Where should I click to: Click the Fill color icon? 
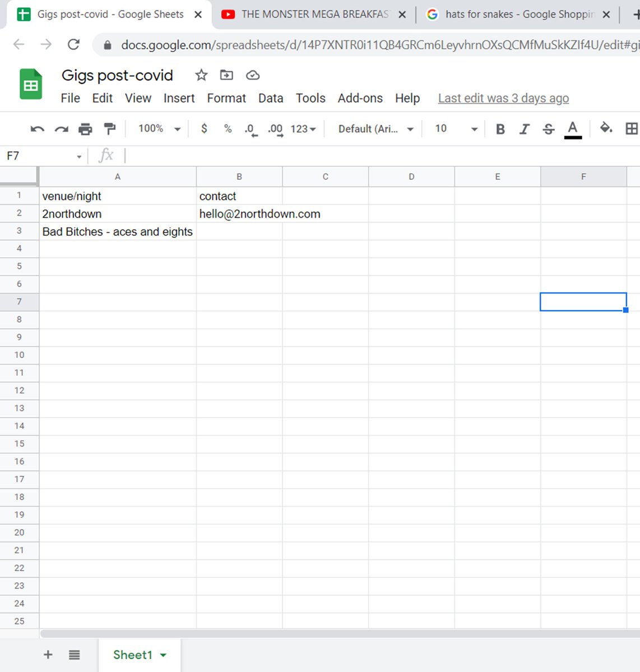tap(606, 128)
